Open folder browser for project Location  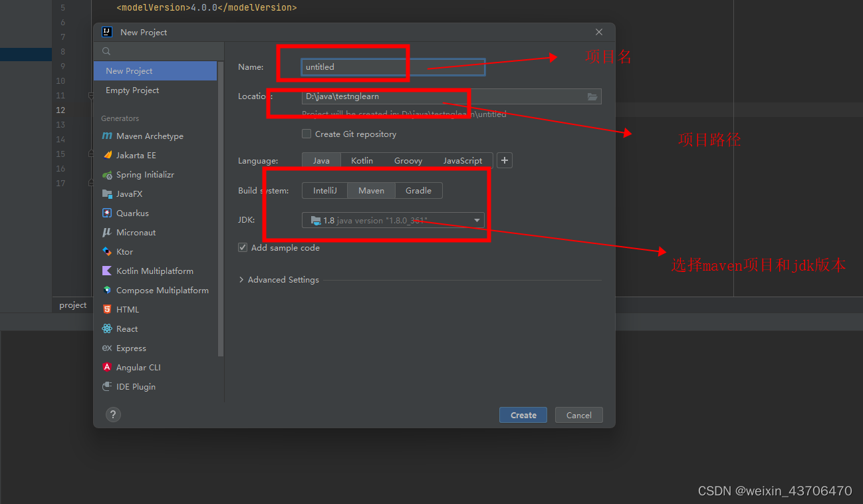[592, 96]
